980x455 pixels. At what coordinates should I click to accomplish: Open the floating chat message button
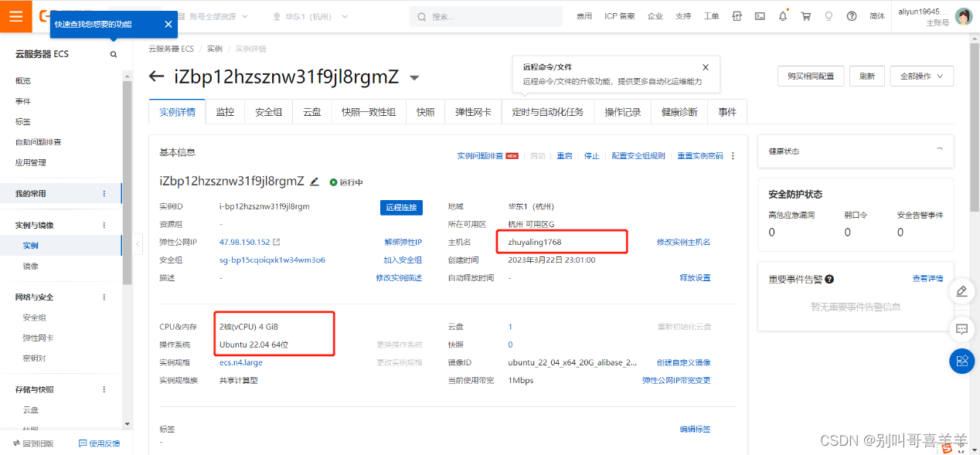click(961, 329)
